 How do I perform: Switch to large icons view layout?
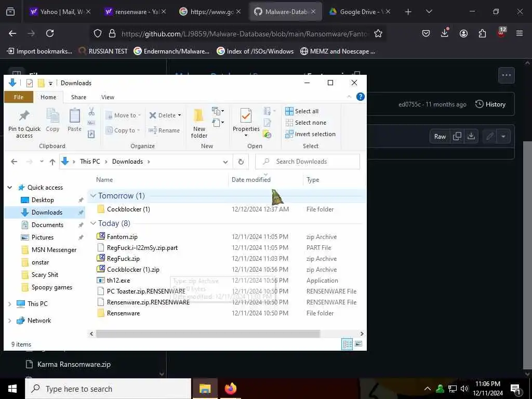click(358, 344)
